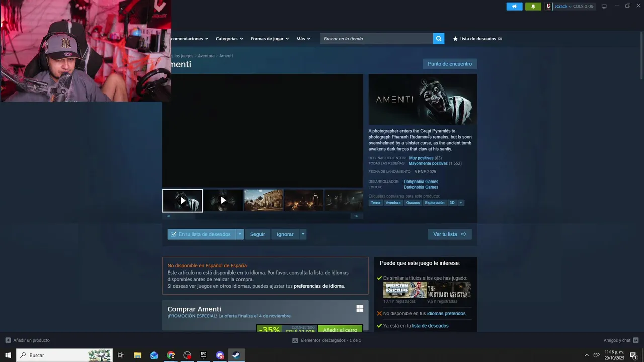
Task: Click the 'Ignorar' button
Action: point(285,234)
